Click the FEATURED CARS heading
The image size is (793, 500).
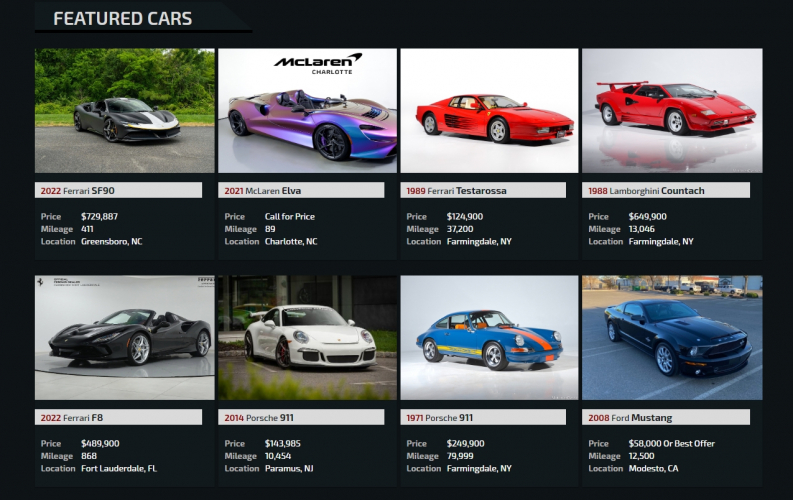123,19
